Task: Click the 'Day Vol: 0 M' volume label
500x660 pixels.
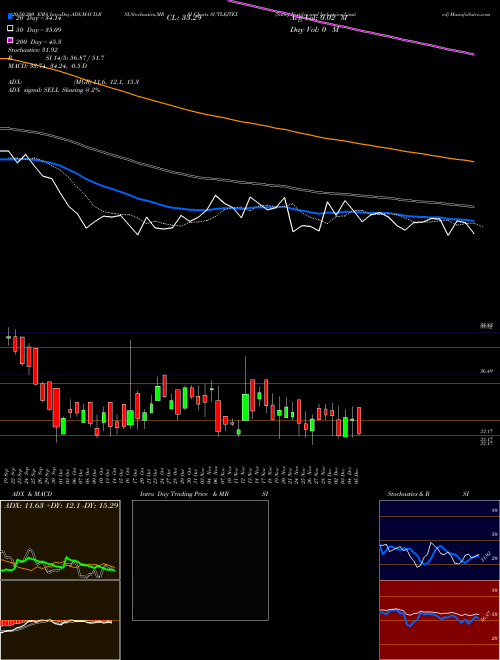Action: click(x=314, y=30)
